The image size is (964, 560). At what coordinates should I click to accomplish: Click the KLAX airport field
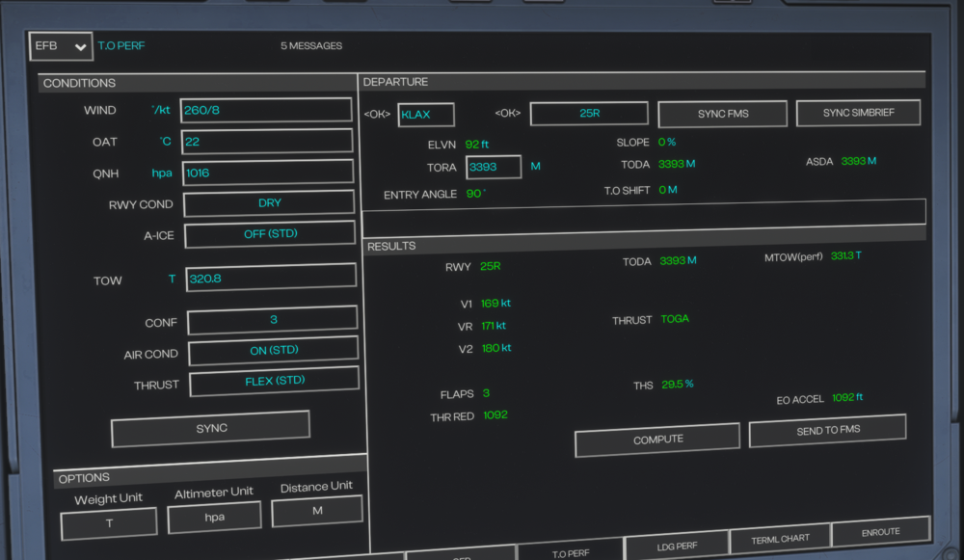[425, 115]
